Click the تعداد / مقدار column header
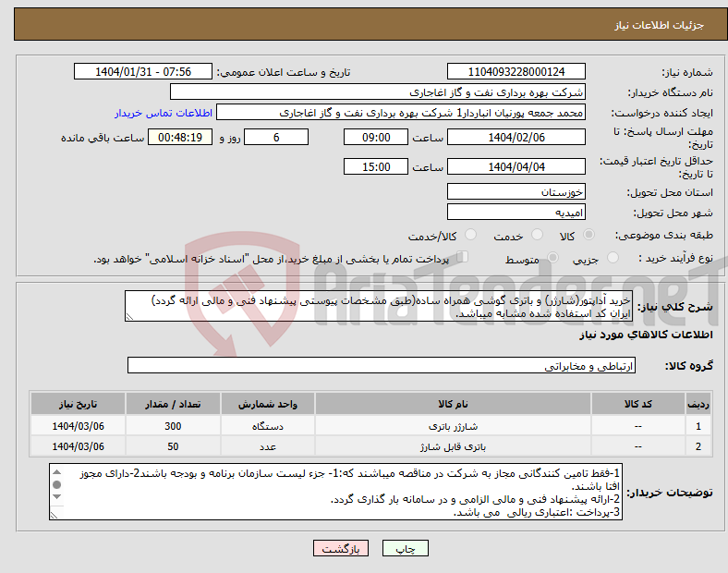 pyautogui.click(x=173, y=404)
